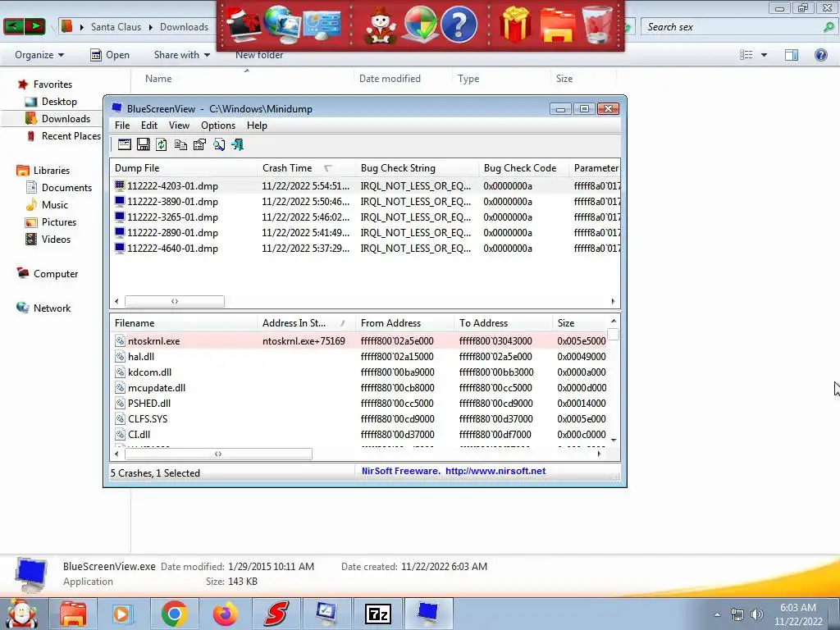840x630 pixels.
Task: Open the Documents library in the sidebar
Action: point(59,188)
